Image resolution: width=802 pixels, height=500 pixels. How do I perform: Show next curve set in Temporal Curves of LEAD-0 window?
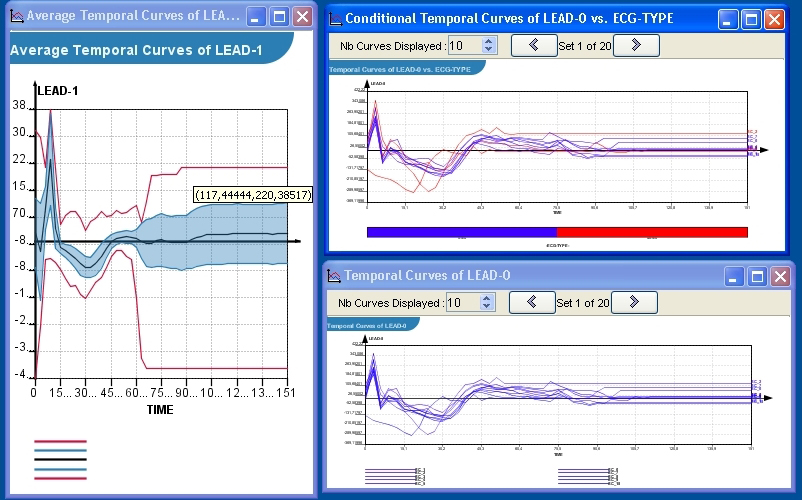(x=634, y=303)
